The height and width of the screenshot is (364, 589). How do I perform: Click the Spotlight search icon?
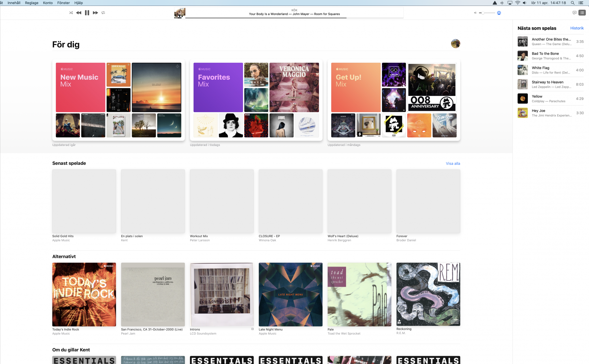pos(573,3)
